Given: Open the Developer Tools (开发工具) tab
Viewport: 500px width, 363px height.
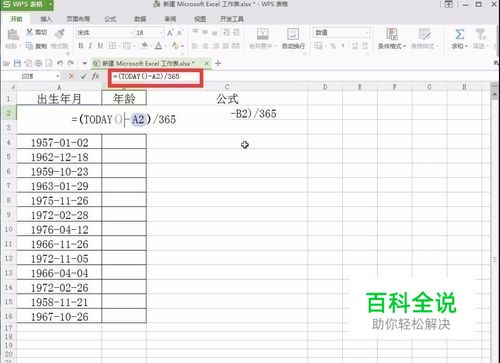Looking at the screenshot, I should (x=232, y=19).
